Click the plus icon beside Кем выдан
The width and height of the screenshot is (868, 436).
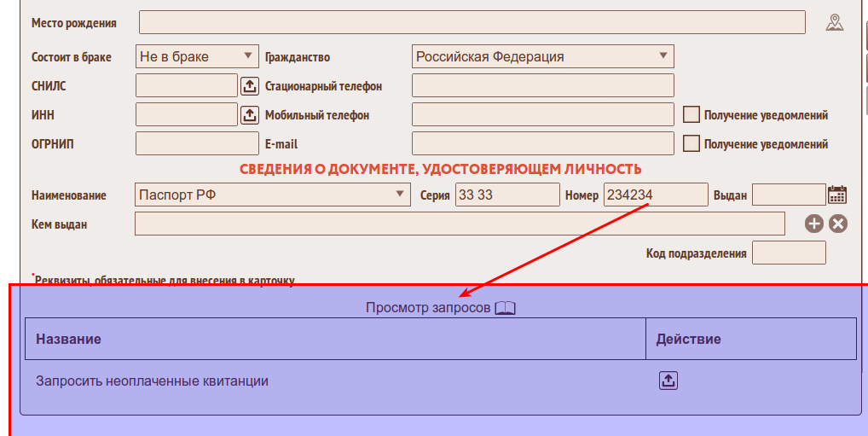pyautogui.click(x=814, y=224)
